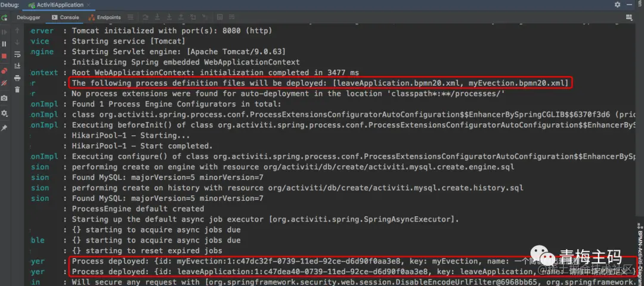Click the Step Into icon

[157, 17]
